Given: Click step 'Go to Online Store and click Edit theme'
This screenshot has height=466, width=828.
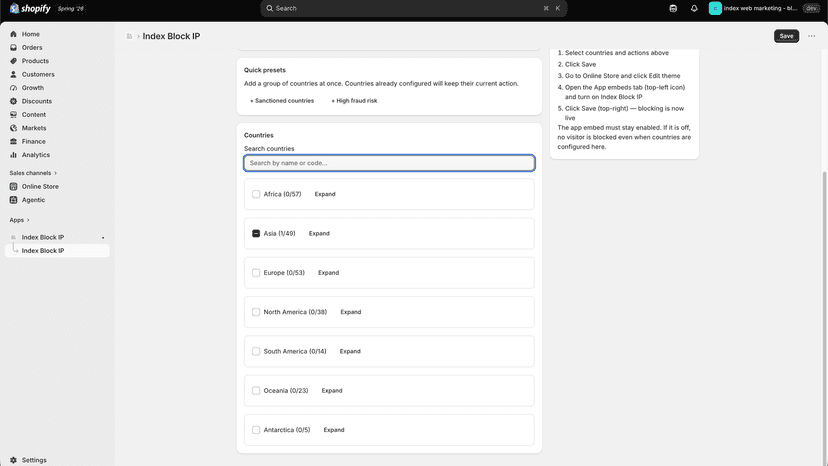Looking at the screenshot, I should (x=623, y=76).
